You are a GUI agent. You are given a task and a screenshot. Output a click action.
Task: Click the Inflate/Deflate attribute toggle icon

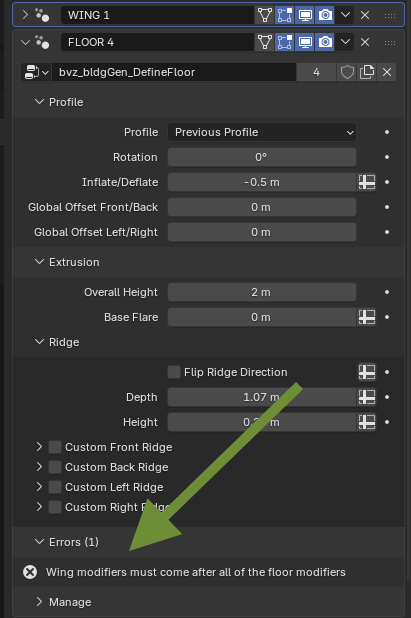pos(367,182)
